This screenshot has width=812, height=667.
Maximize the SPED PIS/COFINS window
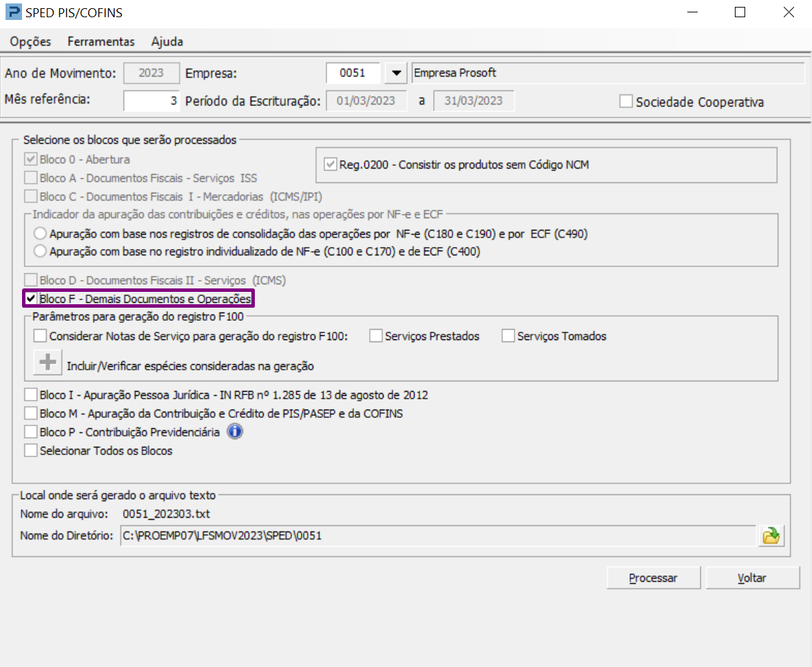pos(740,12)
